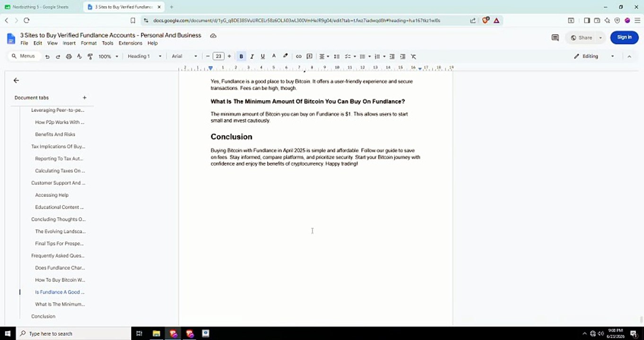
Task: Open line and paragraph spacing icon
Action: tap(337, 57)
